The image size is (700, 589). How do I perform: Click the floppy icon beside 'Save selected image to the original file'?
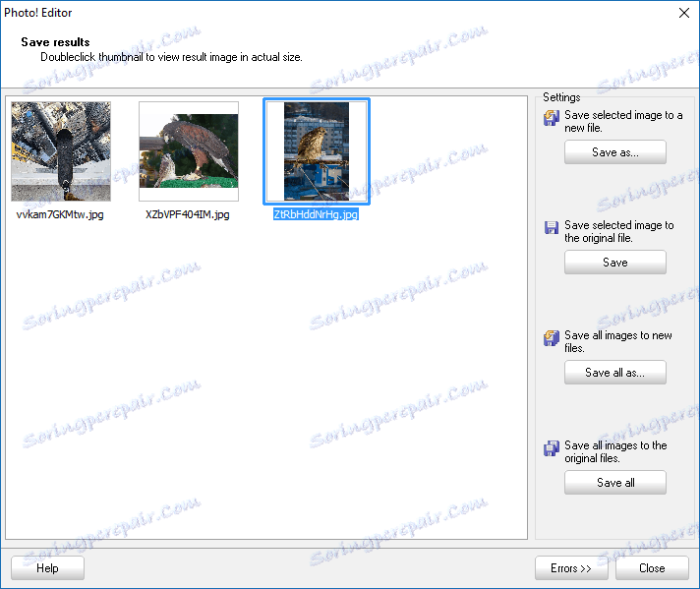coord(552,228)
